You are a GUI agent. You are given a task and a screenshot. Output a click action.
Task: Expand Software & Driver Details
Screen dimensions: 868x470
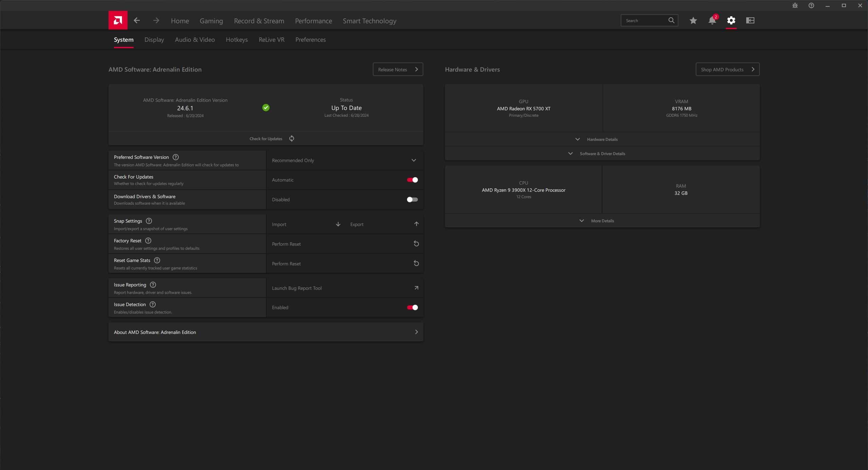[x=602, y=154]
